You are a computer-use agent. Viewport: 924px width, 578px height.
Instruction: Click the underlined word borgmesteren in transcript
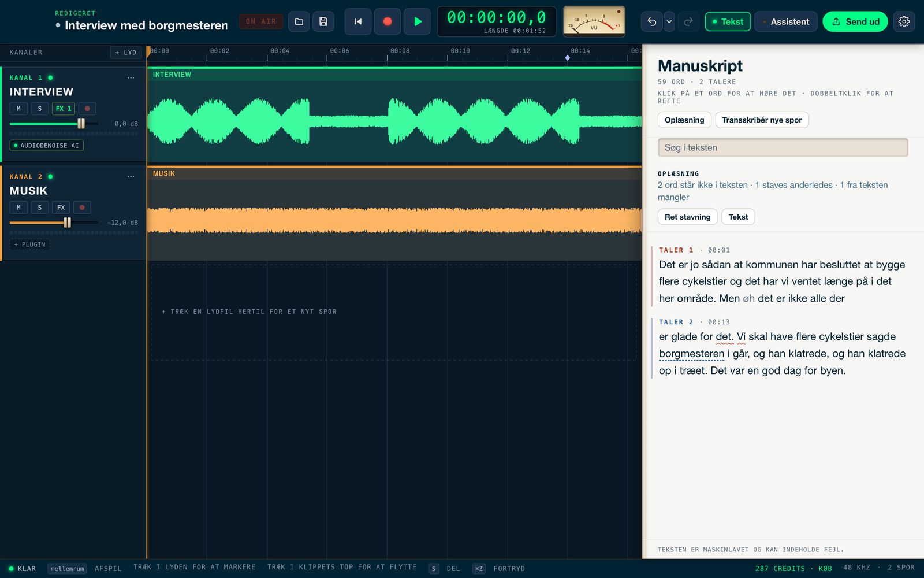(691, 354)
